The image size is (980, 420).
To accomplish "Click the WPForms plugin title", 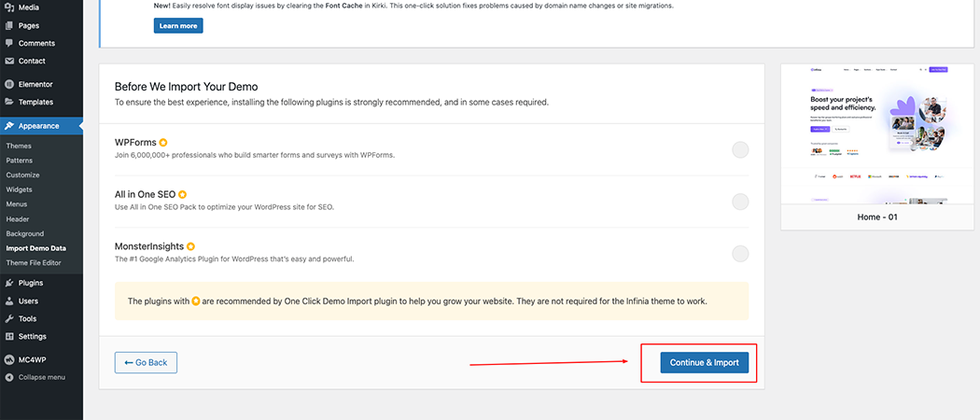I will point(135,143).
